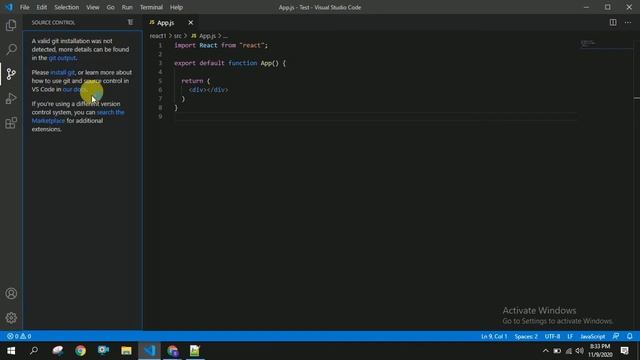Open the Extensions view
640x360 pixels.
pyautogui.click(x=11, y=123)
